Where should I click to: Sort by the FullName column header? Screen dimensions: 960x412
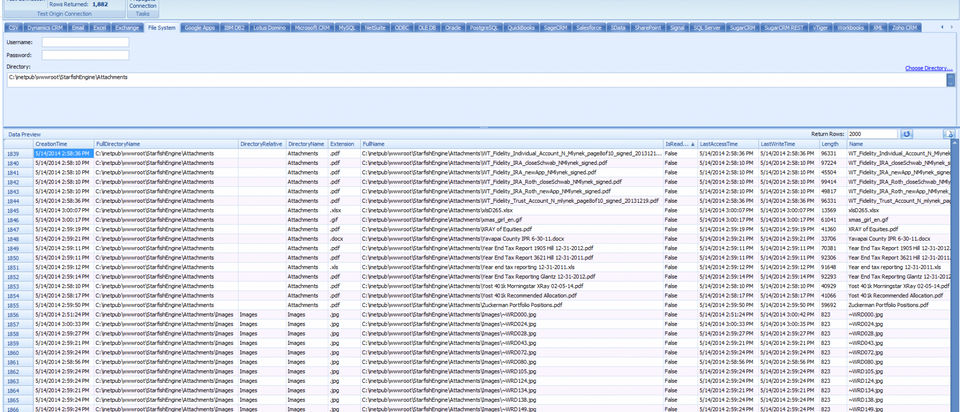512,144
